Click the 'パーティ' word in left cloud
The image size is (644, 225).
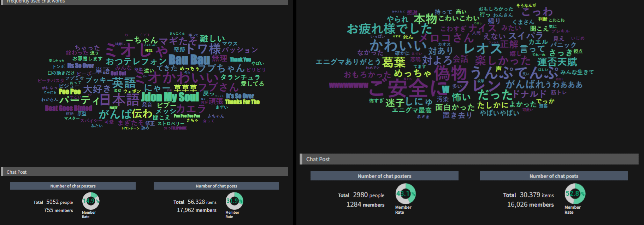coord(79,100)
